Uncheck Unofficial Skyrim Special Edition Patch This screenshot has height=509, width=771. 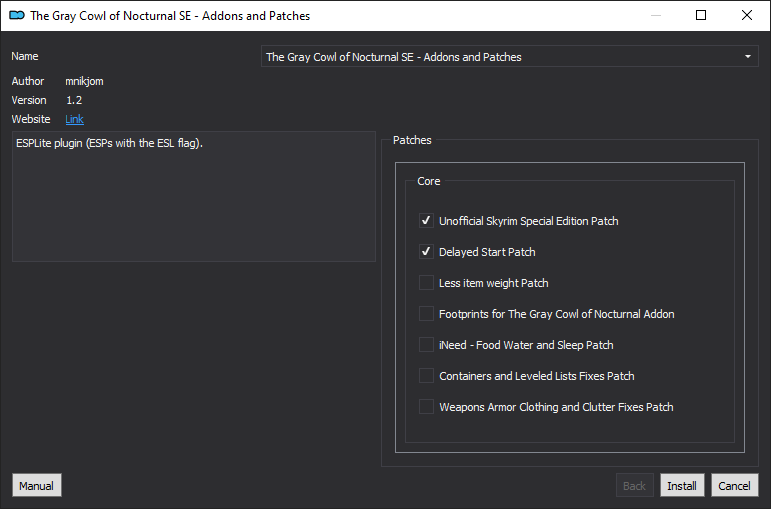[x=426, y=221]
